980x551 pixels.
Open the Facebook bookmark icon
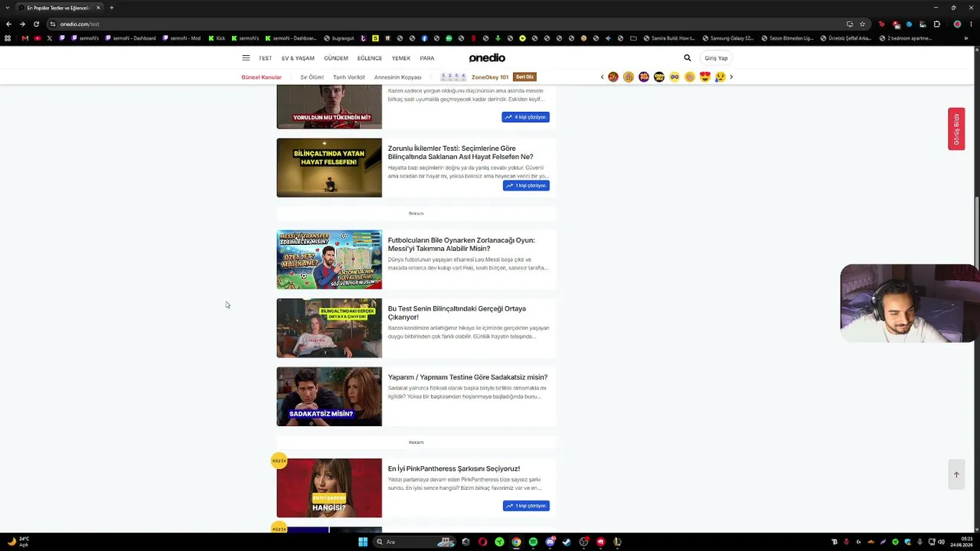click(424, 38)
